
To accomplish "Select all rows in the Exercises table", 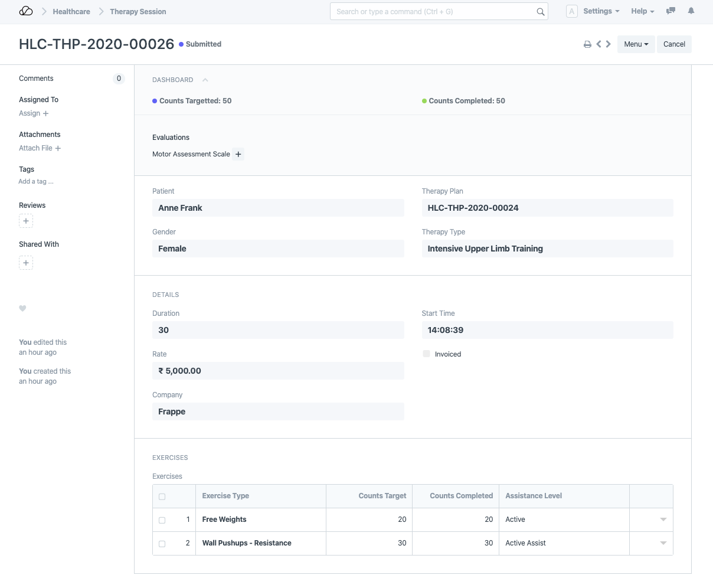I will [x=162, y=496].
